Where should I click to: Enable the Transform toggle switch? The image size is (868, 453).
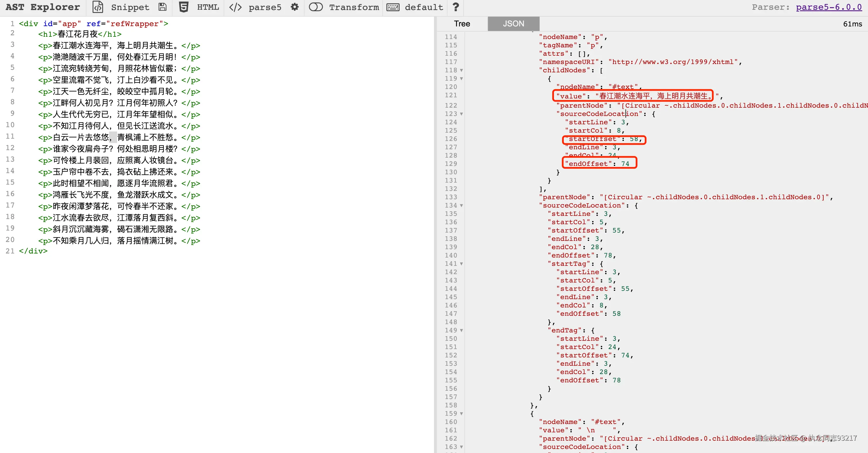pyautogui.click(x=316, y=7)
